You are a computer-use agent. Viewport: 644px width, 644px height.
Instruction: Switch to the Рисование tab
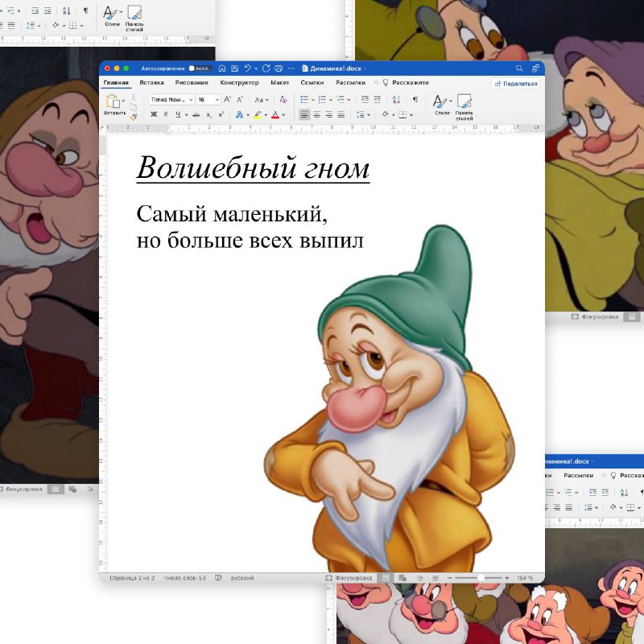(x=192, y=83)
